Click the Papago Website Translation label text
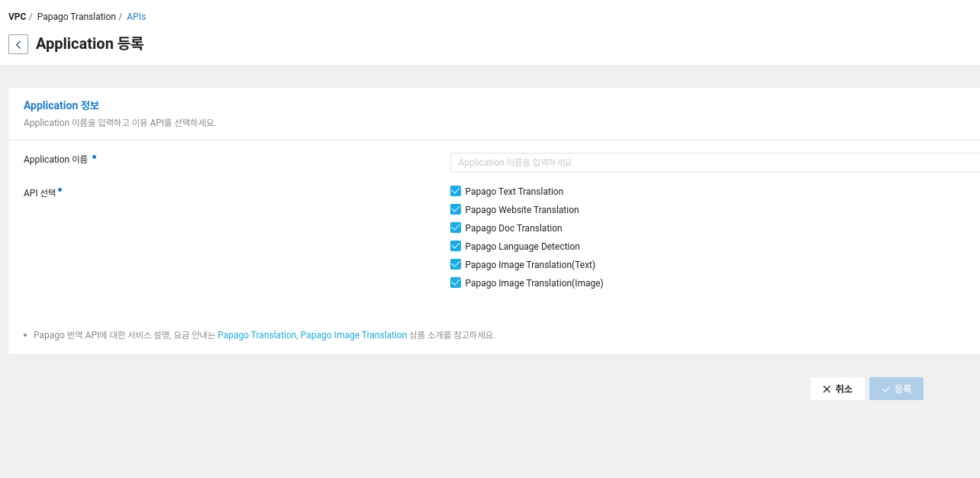Image resolution: width=980 pixels, height=478 pixels. click(x=521, y=210)
